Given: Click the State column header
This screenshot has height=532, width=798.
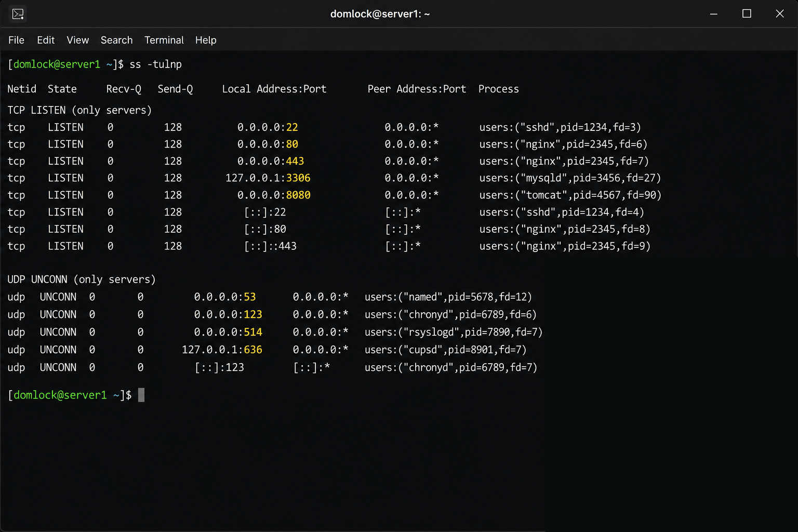Looking at the screenshot, I should (62, 89).
